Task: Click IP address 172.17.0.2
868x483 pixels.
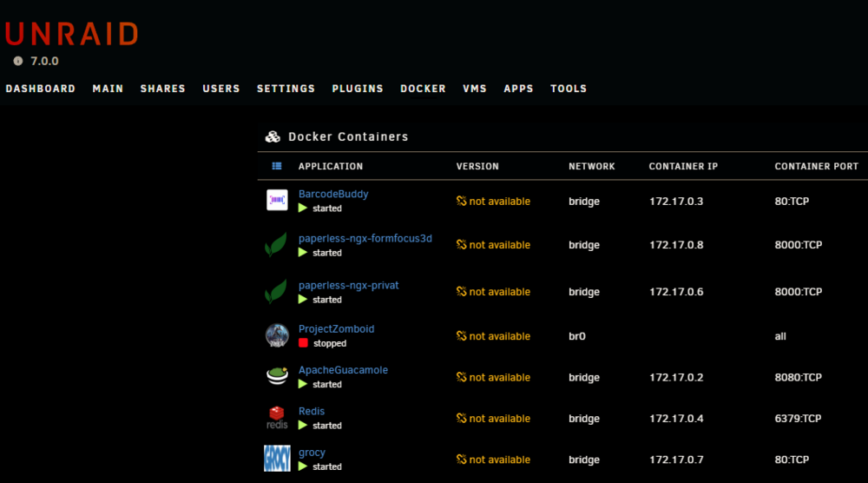Action: point(676,377)
